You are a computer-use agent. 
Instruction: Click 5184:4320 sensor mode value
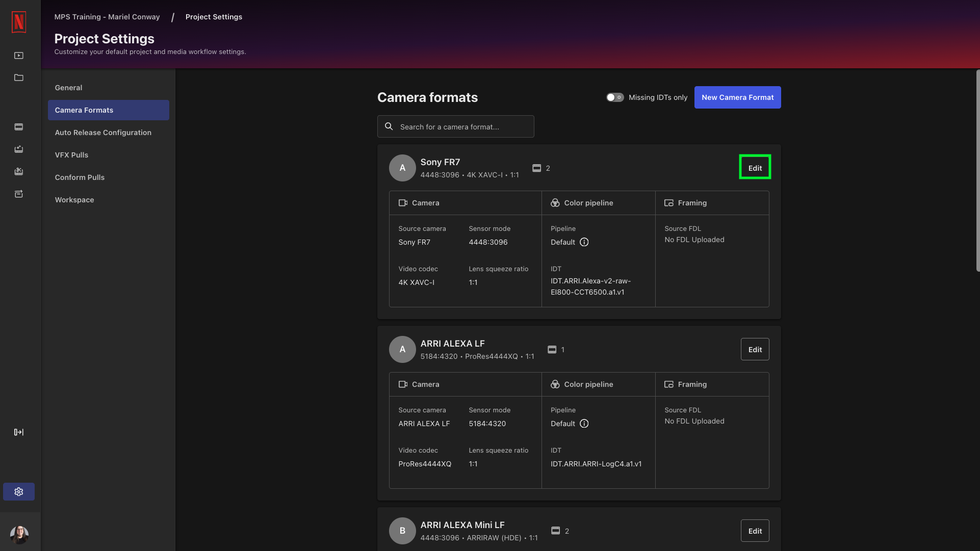click(487, 424)
